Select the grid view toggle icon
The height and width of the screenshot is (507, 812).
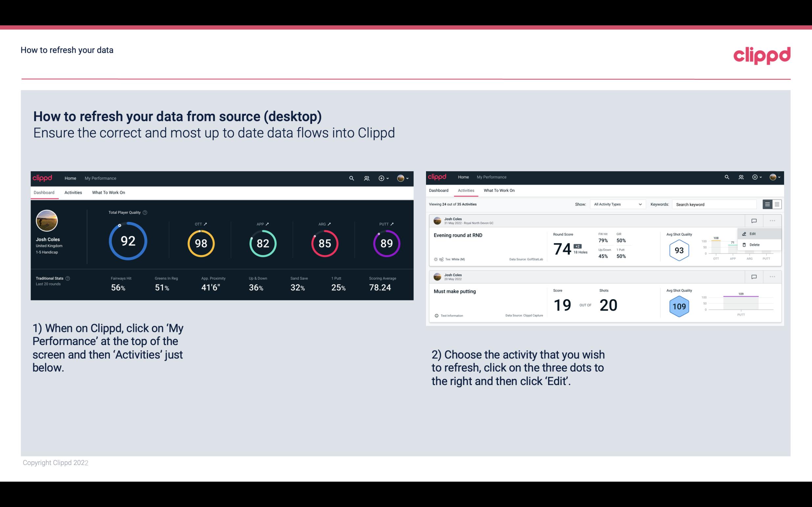pos(777,204)
